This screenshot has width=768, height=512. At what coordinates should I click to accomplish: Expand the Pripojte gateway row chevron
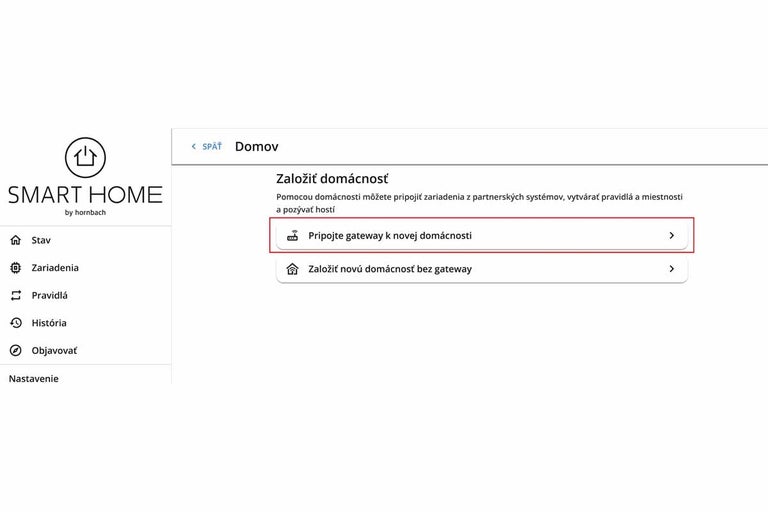tap(671, 236)
